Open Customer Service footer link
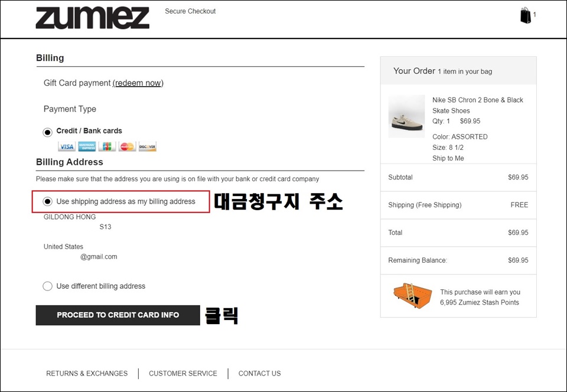The image size is (567, 392). (x=183, y=373)
